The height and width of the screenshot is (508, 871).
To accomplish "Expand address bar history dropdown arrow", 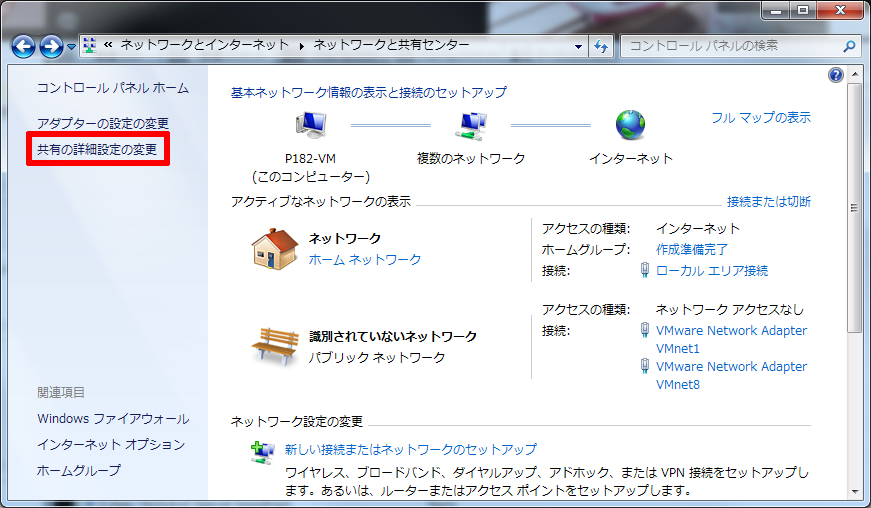I will tap(578, 46).
